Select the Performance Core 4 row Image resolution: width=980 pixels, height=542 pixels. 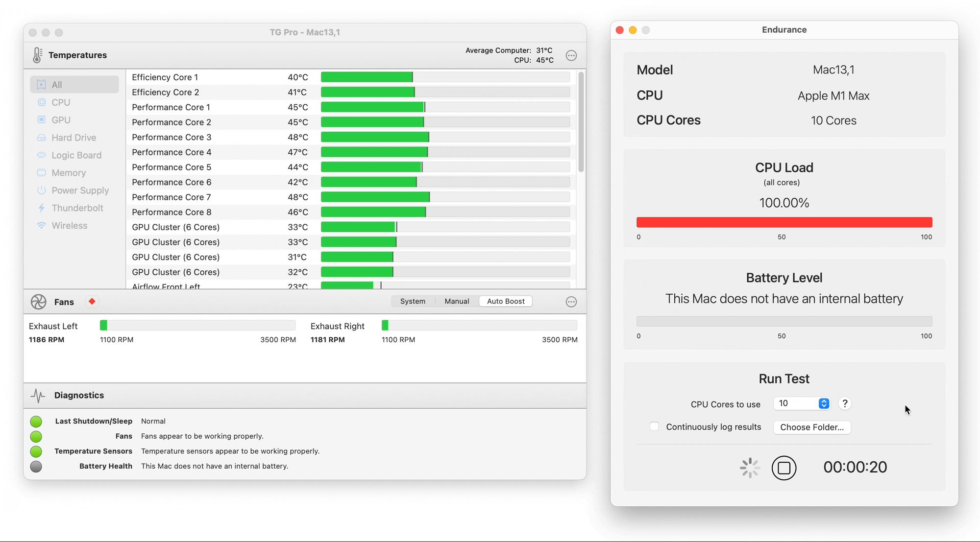tap(351, 152)
